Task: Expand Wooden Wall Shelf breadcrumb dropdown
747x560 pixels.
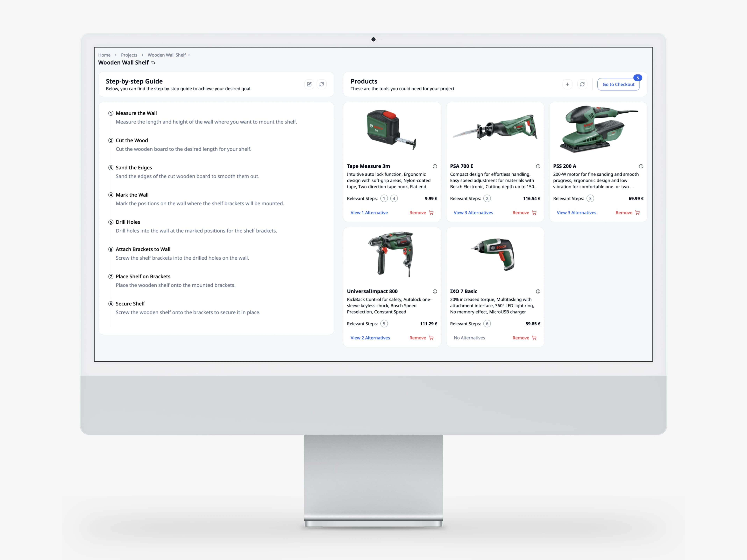Action: tap(189, 55)
